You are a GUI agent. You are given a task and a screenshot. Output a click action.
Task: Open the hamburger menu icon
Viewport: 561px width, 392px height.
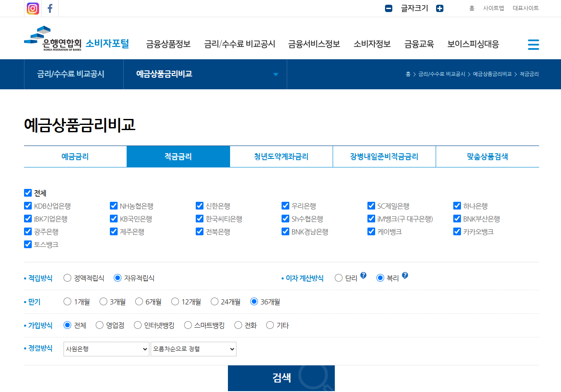coord(533,44)
